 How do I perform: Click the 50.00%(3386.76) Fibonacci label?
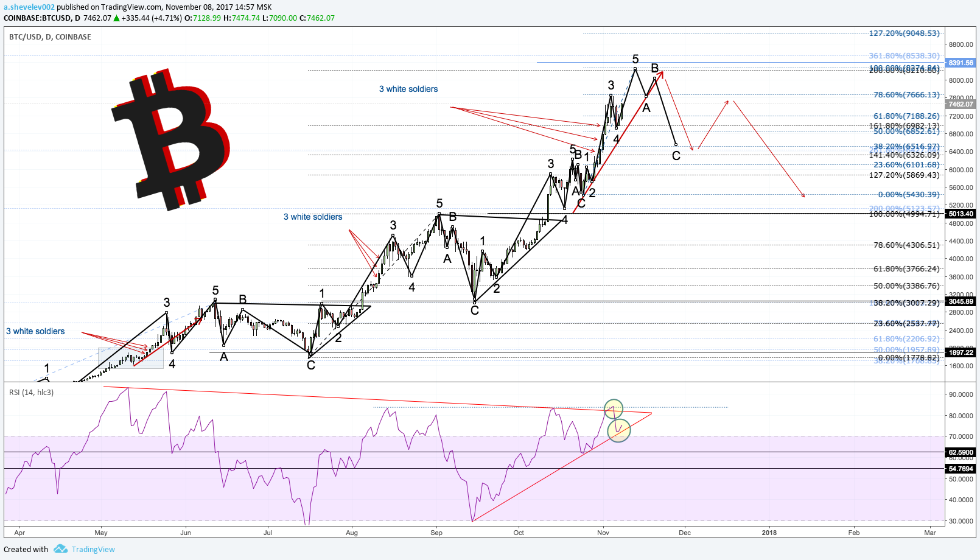906,285
